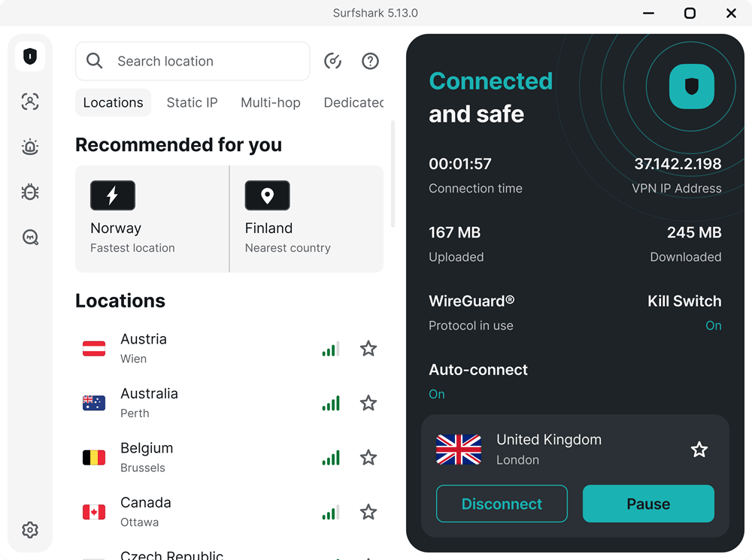Click the Auto-connect label

478,370
